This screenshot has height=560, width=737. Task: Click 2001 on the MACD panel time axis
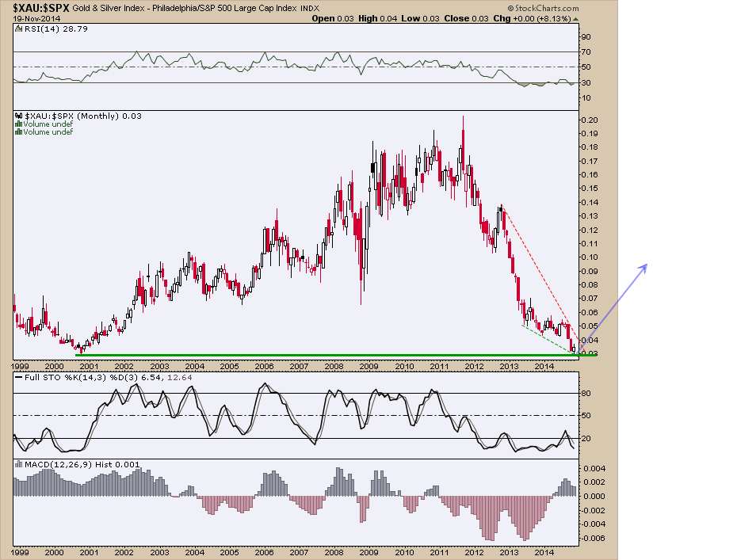(89, 553)
